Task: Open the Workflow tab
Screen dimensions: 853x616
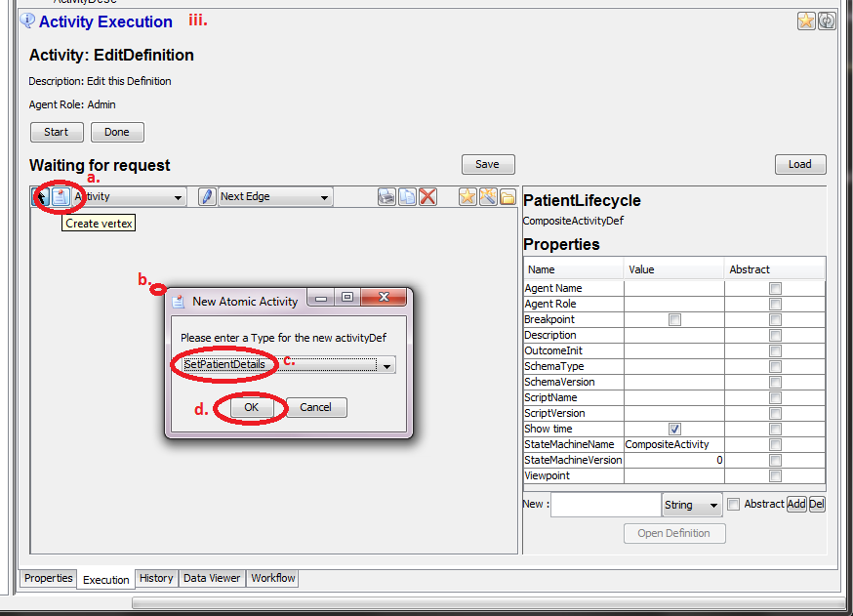Action: coord(273,578)
